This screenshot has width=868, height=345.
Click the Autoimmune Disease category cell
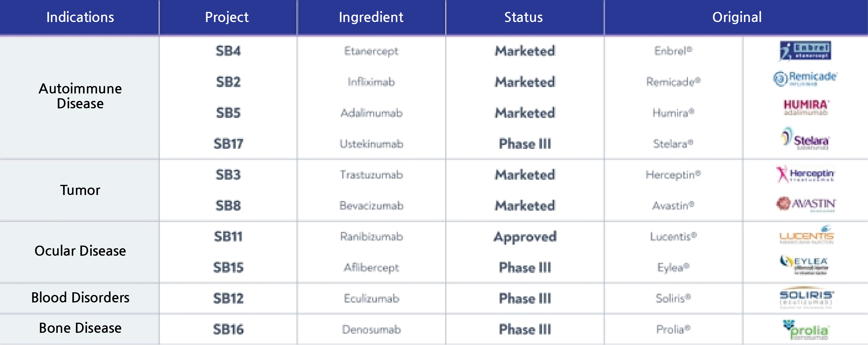(80, 96)
